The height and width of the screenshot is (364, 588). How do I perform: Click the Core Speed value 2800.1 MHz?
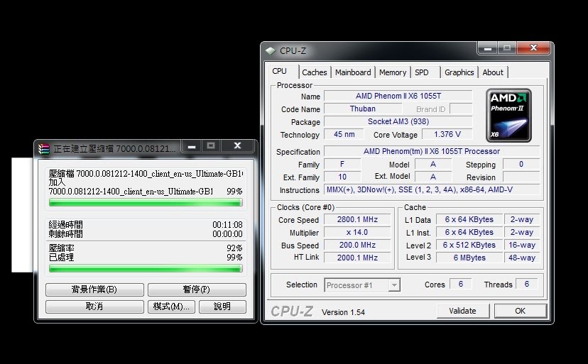click(357, 220)
